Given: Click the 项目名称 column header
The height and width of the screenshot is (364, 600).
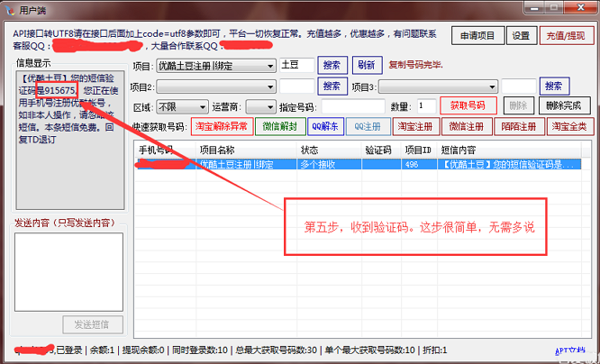Looking at the screenshot, I should (247, 150).
